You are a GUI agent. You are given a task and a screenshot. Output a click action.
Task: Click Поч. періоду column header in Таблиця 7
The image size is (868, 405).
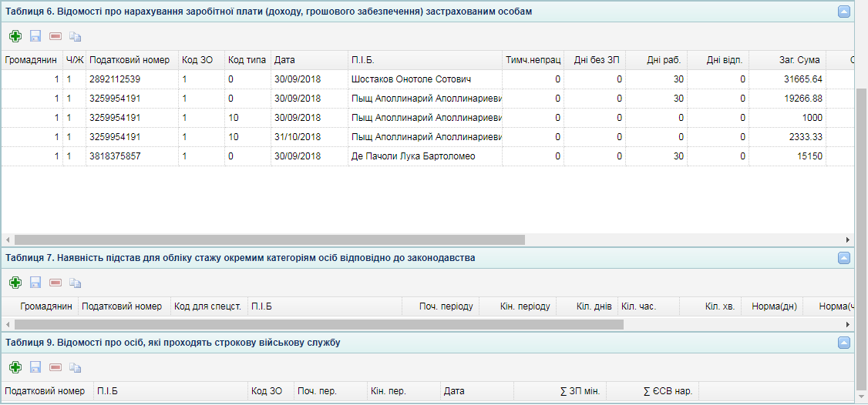point(440,306)
